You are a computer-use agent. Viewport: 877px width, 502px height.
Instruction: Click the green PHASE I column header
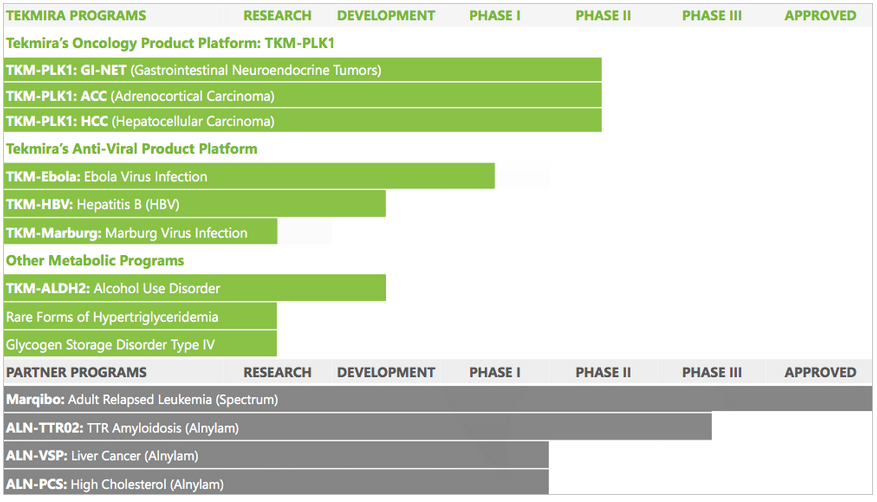click(x=494, y=16)
